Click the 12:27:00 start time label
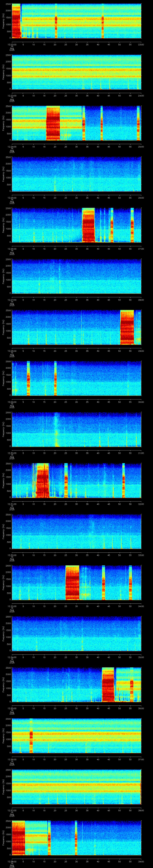Screen dimensions: 153x868 tap(12, 300)
